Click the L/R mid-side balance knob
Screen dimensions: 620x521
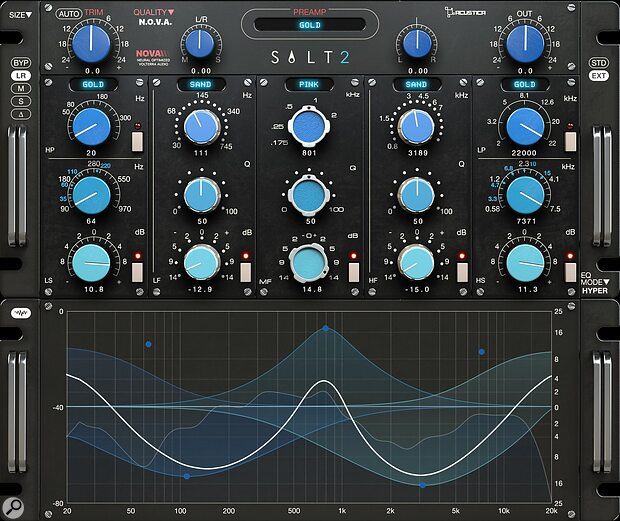coord(200,43)
